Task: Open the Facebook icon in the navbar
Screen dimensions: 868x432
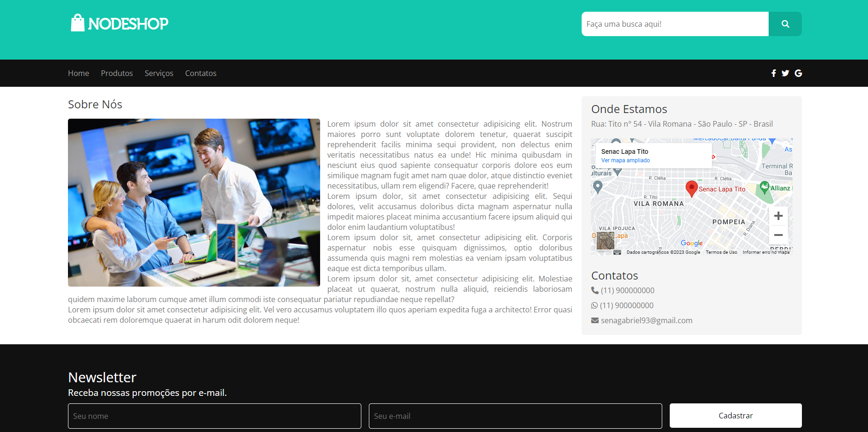Action: (773, 73)
